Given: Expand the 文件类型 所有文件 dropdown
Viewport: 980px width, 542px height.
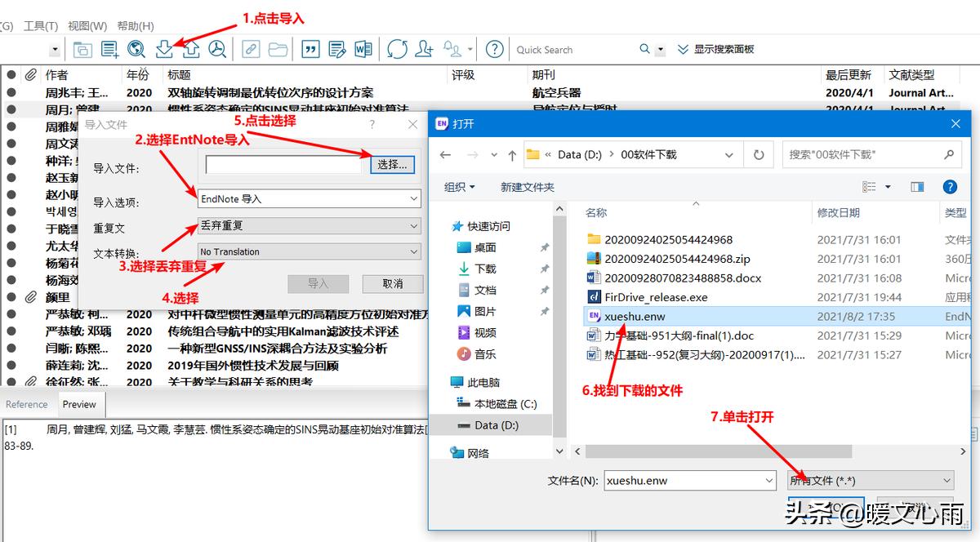Looking at the screenshot, I should point(870,480).
